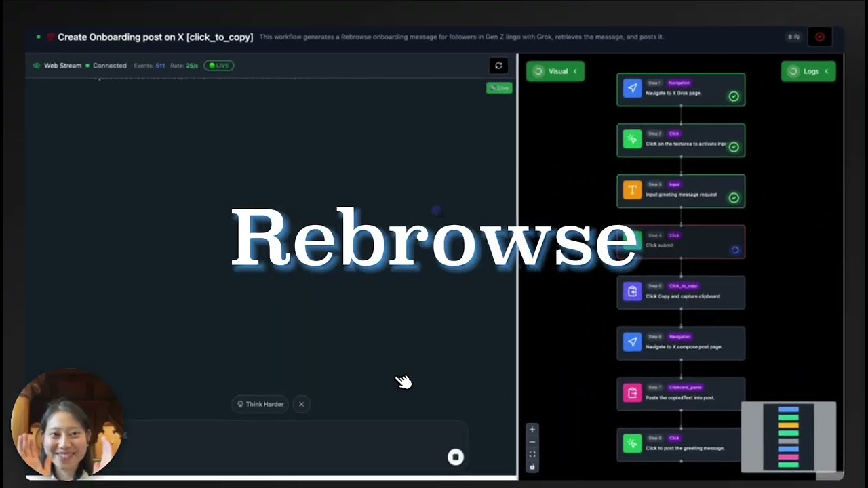Zoom out the workflow canvas with minus
The width and height of the screenshot is (868, 488).
(x=532, y=442)
